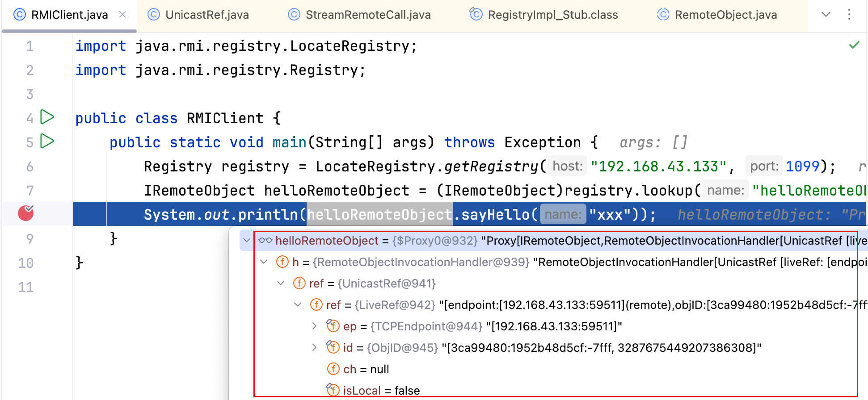Open the StreamRemoteCall.java tab

tap(367, 15)
